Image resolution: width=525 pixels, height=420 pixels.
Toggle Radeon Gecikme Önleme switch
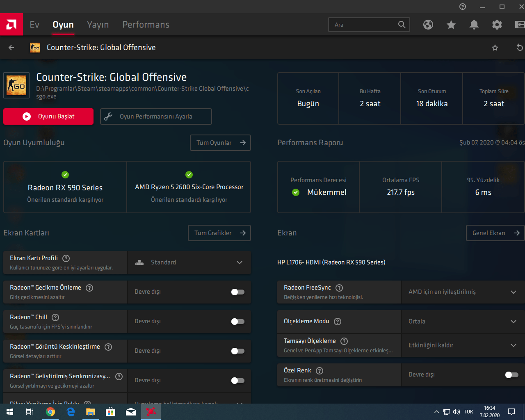coord(238,292)
